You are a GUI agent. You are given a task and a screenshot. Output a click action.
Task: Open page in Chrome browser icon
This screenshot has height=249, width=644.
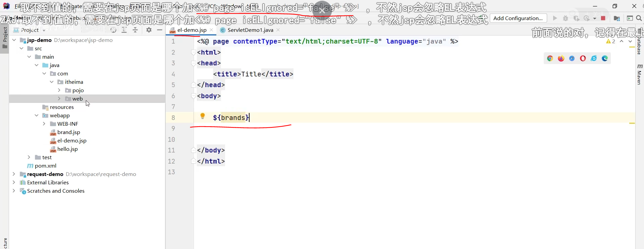(x=550, y=58)
